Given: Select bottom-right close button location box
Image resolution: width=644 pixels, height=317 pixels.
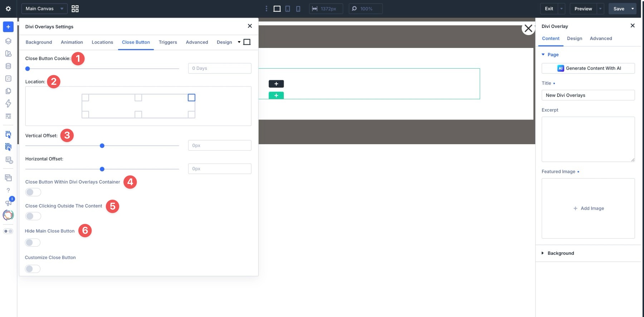Looking at the screenshot, I should 191,114.
